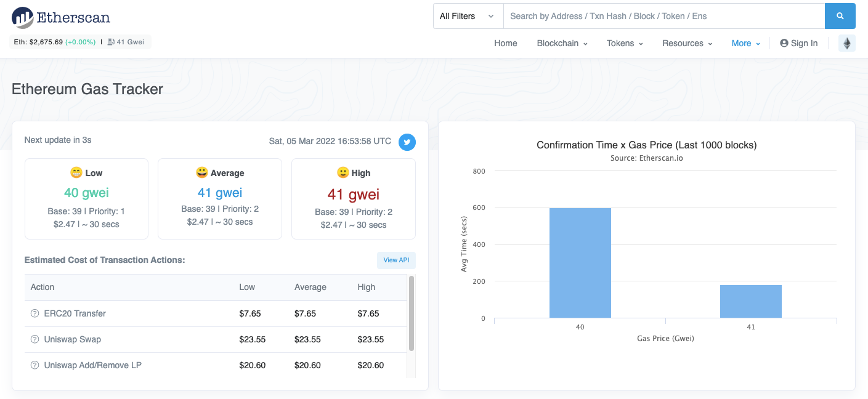Expand the More menu
Viewport: 868px width, 399px height.
[x=745, y=43]
